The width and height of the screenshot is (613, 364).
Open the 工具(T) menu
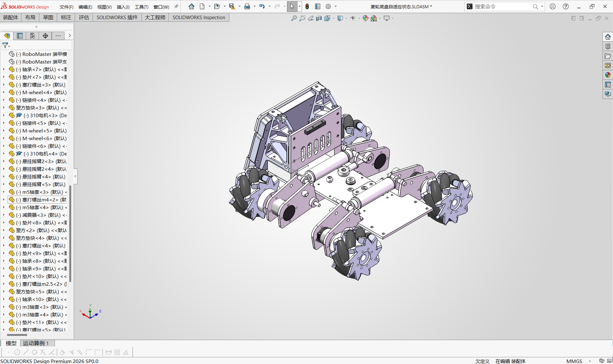click(141, 7)
